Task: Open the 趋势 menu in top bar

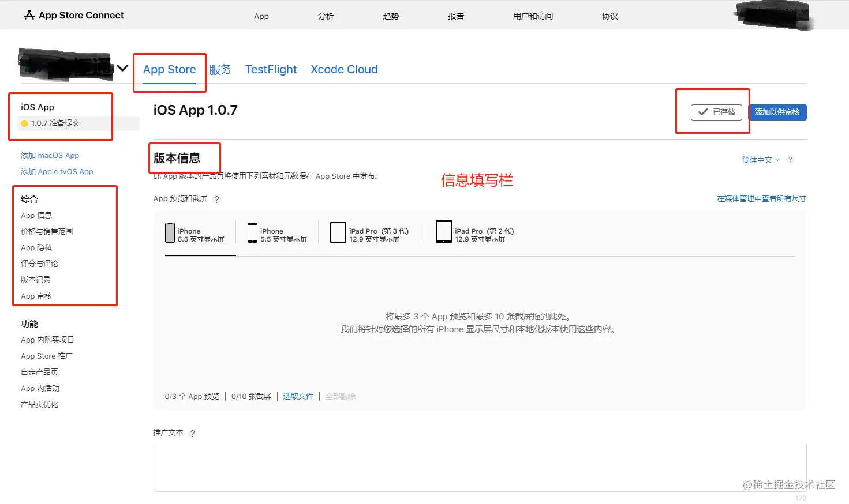Action: click(391, 16)
